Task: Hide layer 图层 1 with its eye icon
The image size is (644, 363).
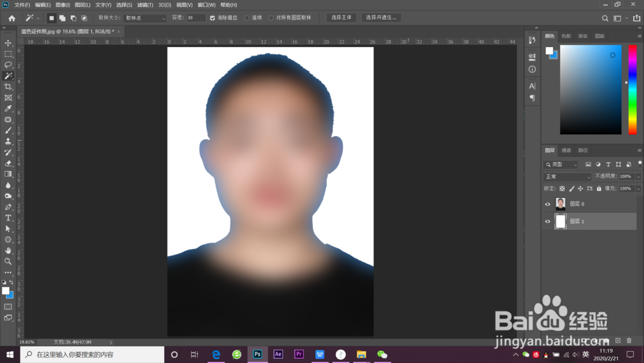Action: (x=547, y=221)
